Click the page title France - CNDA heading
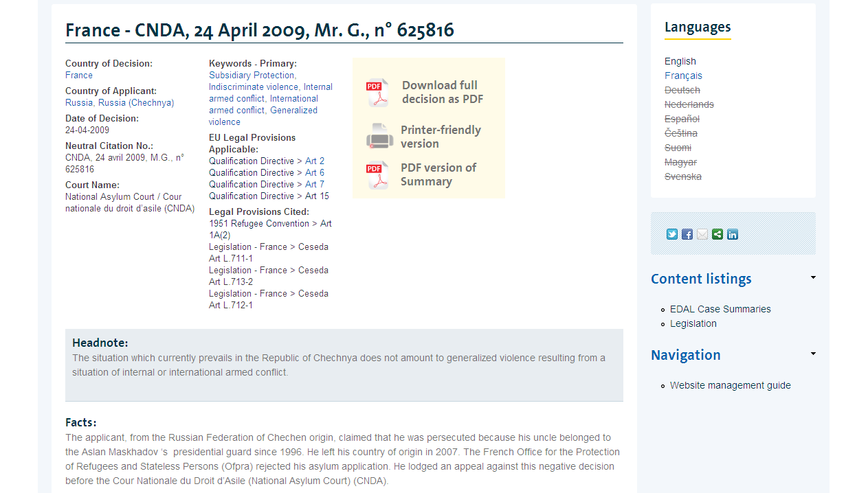This screenshot has height=493, width=868. click(260, 30)
